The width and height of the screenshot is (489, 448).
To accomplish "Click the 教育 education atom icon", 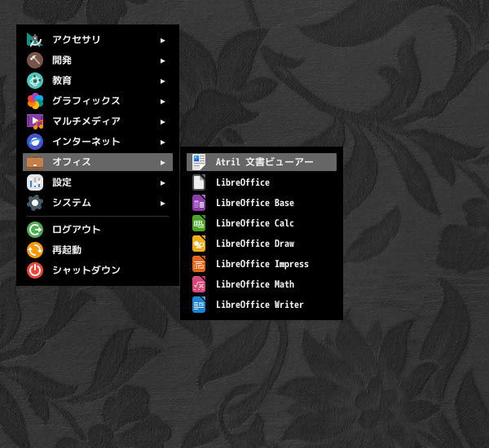I will (35, 81).
